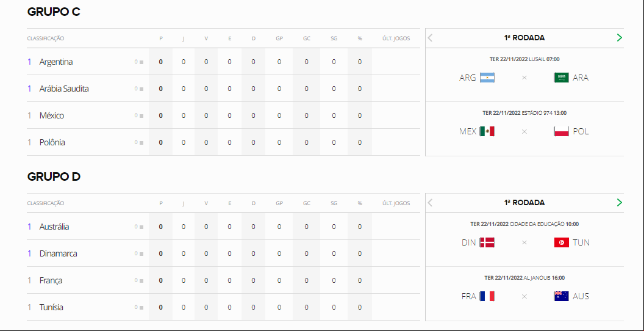Click the Poland flag beside POL
Screen dimensions: 644x331
pyautogui.click(x=561, y=131)
